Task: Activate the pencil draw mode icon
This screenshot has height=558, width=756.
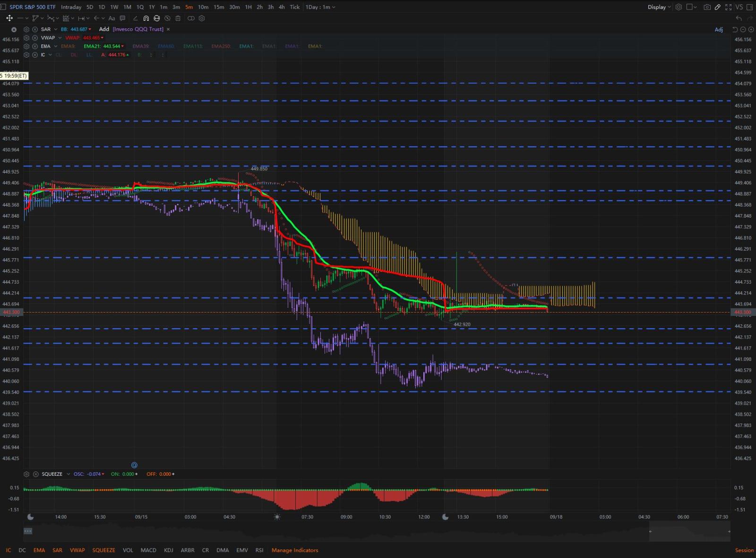Action: coord(717,7)
